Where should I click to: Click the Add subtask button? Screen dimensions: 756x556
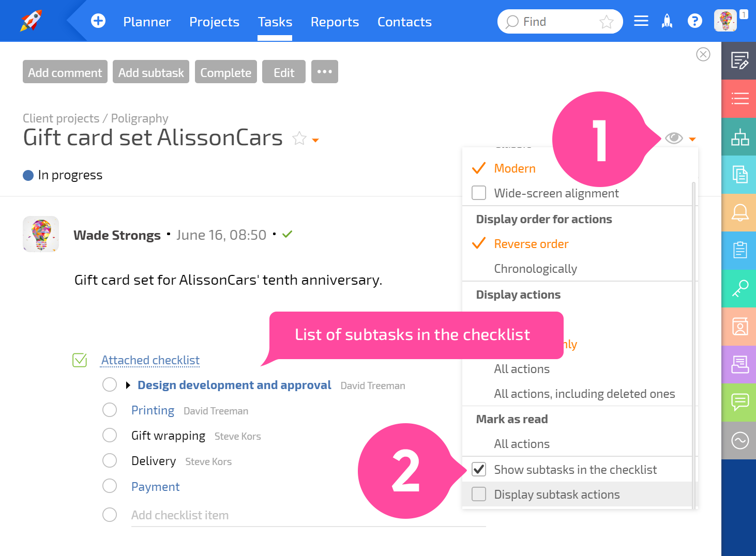[x=151, y=72]
